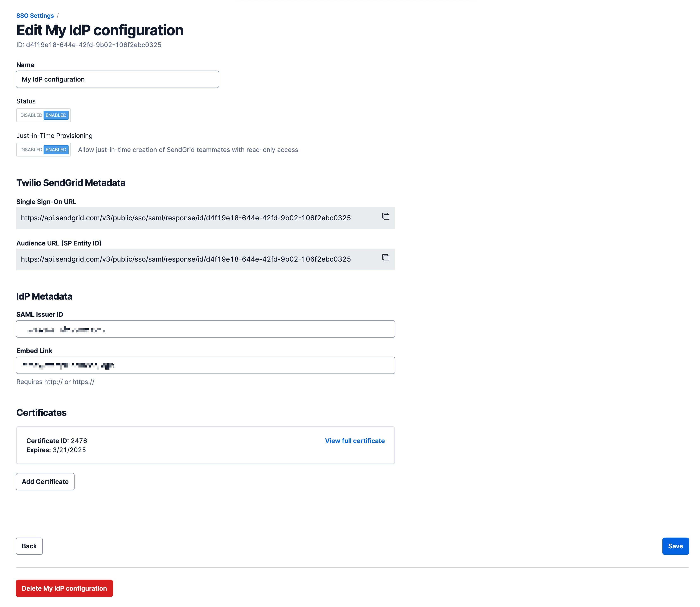This screenshot has height=607, width=700.
Task: Click the SAML Issuer ID field
Action: [x=205, y=328]
